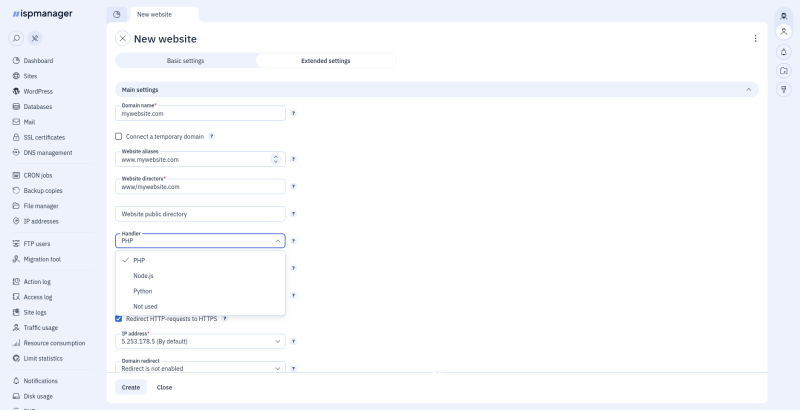The image size is (800, 410).
Task: Click the DNS management icon
Action: (16, 152)
